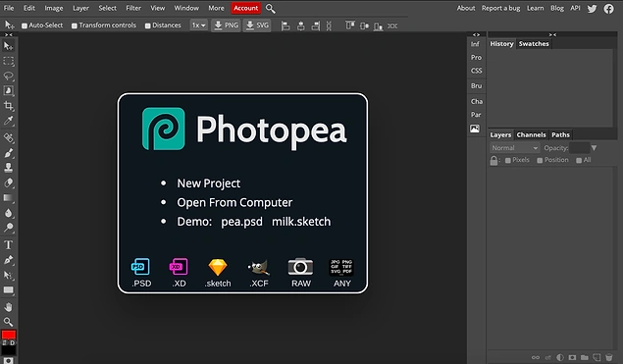Click the align bottom edges icon

tap(378, 26)
